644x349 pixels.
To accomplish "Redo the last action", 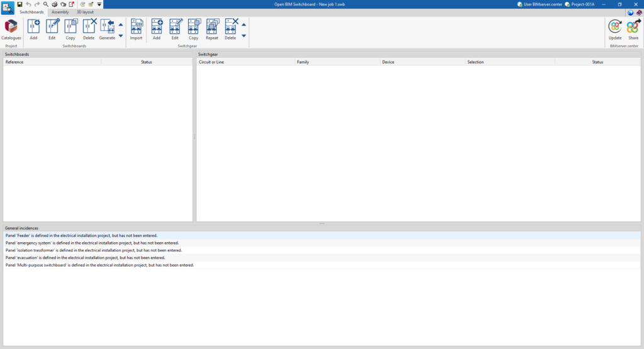I will 37,4.
